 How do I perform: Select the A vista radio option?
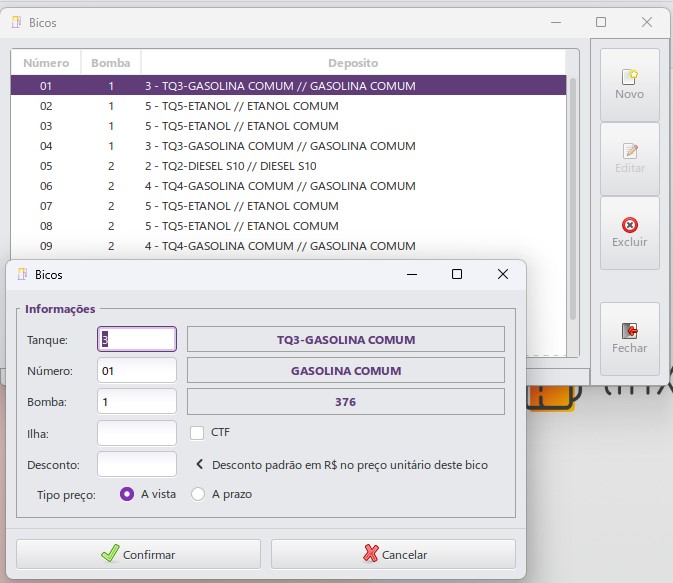(x=127, y=494)
